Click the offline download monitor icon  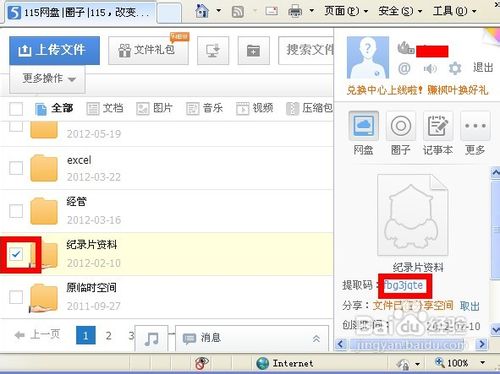[x=213, y=51]
